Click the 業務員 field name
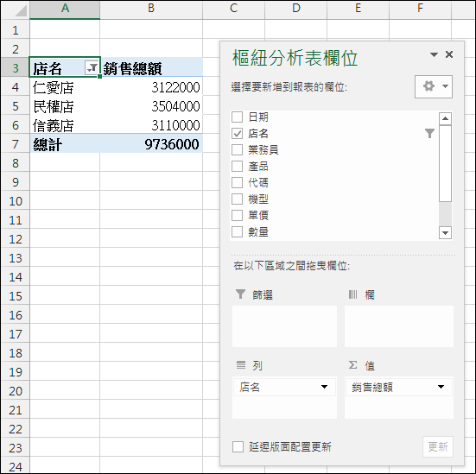 point(263,149)
